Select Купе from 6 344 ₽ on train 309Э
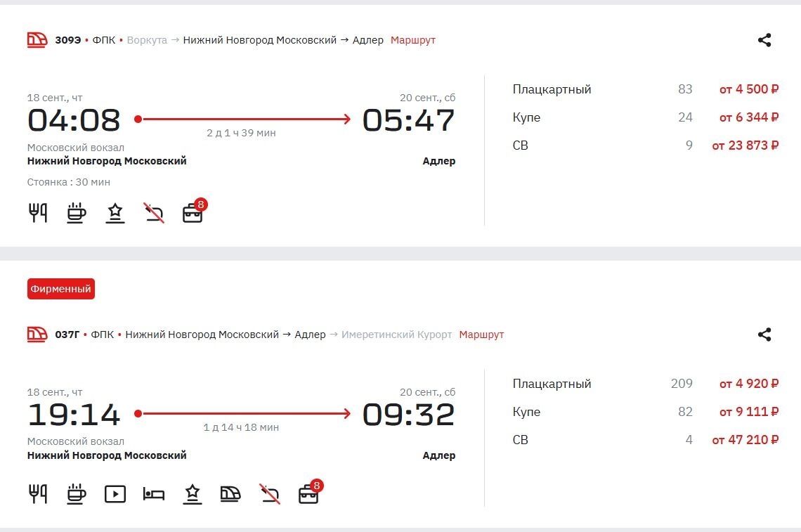The width and height of the screenshot is (801, 532). (748, 117)
